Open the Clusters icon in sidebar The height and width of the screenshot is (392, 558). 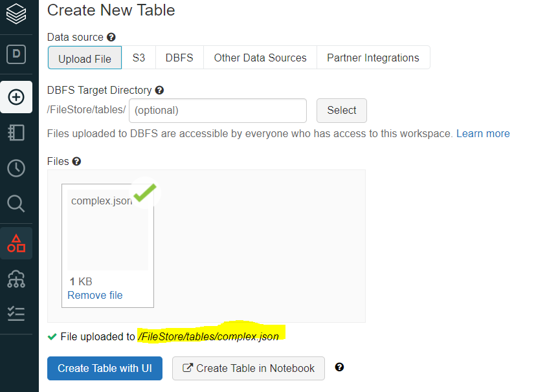point(16,279)
